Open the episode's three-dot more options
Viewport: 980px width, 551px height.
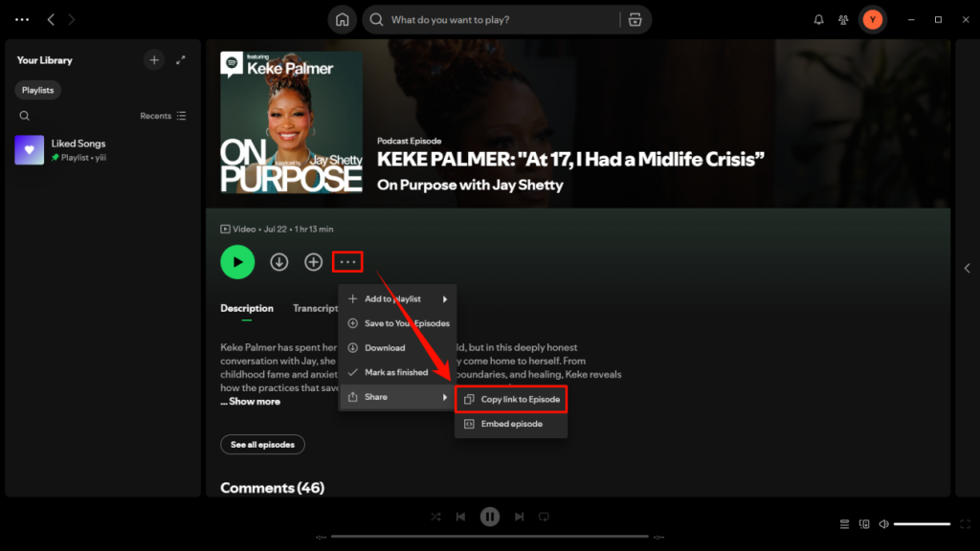pos(347,262)
